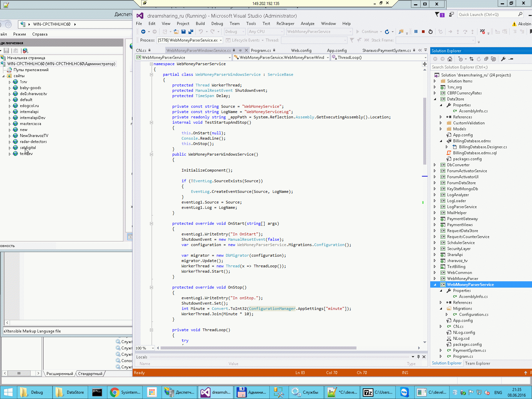The width and height of the screenshot is (532, 399).
Task: Open the ReSharper menu
Action: pyautogui.click(x=285, y=24)
